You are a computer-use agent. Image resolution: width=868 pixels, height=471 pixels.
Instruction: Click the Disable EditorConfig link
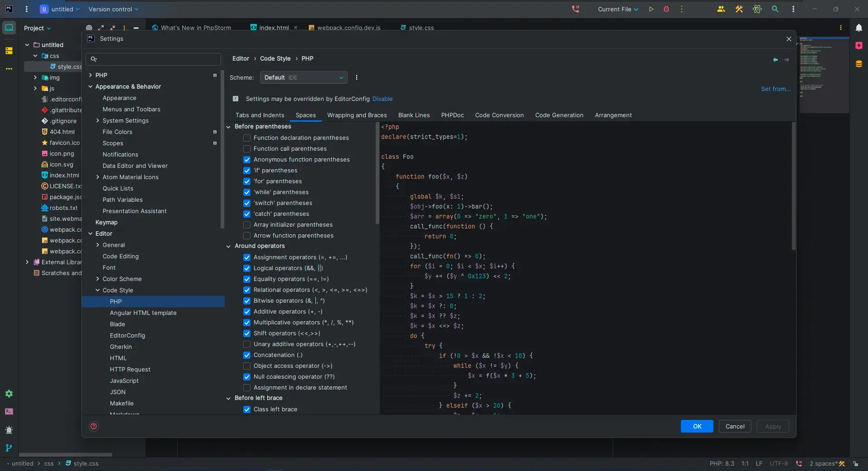pyautogui.click(x=382, y=99)
